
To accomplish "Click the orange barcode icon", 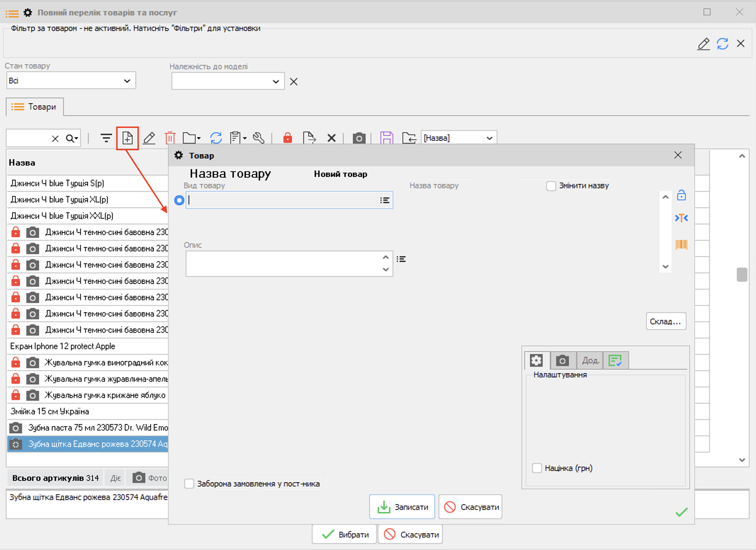I will [x=681, y=245].
